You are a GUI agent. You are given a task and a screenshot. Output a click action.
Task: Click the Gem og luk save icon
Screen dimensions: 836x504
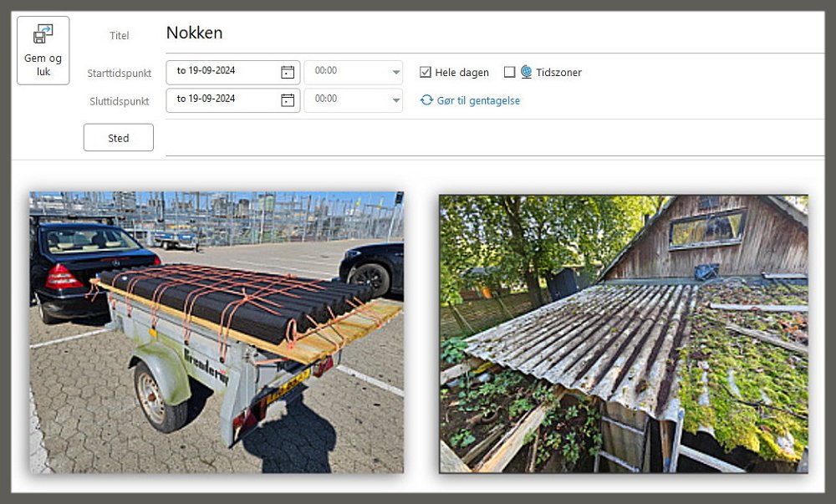pos(43,35)
